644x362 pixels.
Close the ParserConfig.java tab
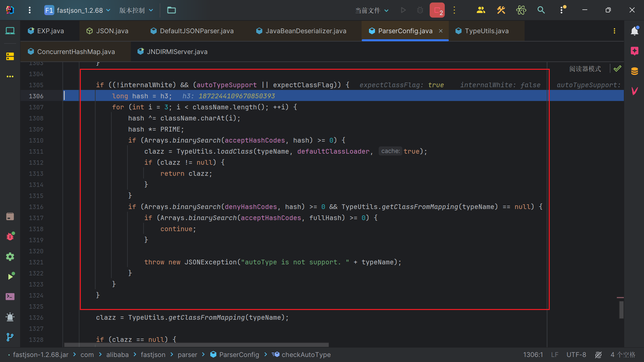point(441,31)
